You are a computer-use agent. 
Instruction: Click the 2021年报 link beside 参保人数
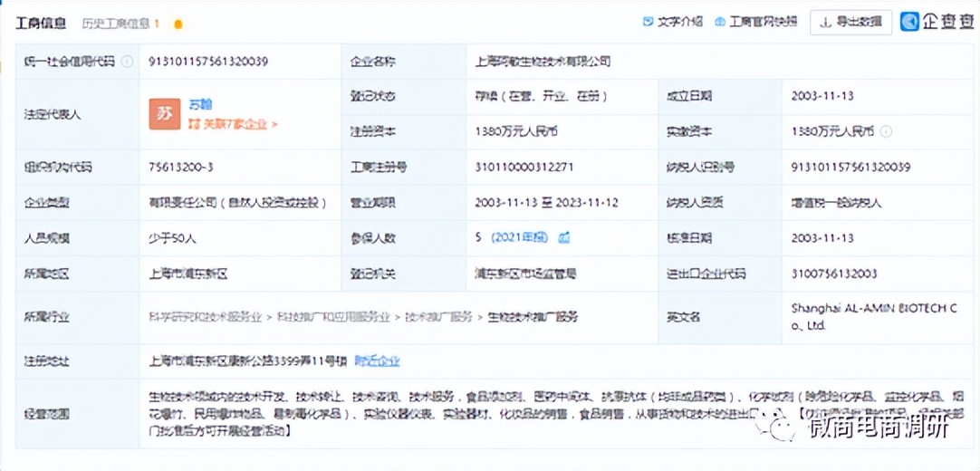tap(519, 238)
